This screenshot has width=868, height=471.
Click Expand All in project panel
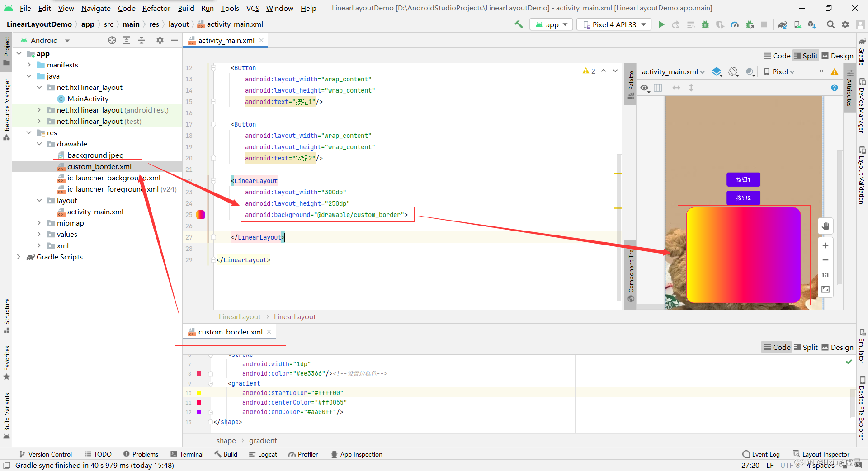[x=127, y=40]
